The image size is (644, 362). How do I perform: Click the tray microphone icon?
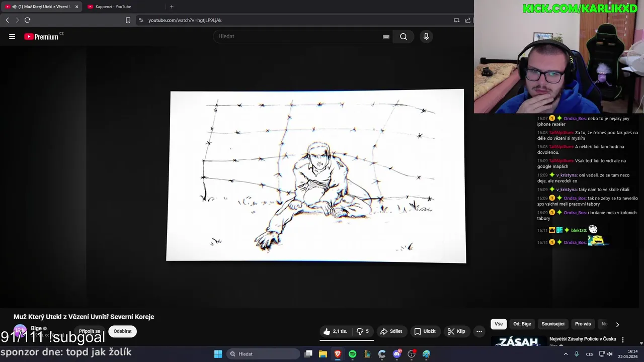(577, 354)
